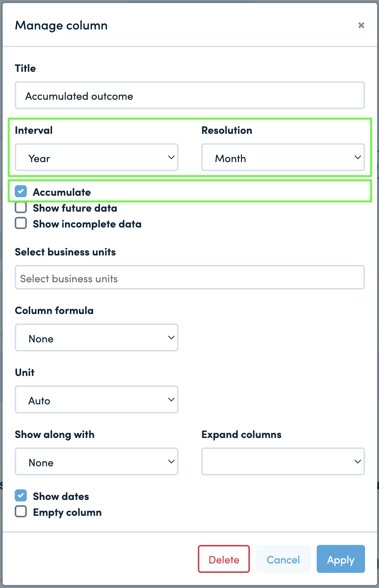Click the chevron arrow in Unit selector
This screenshot has height=588, width=379.
[x=171, y=399]
